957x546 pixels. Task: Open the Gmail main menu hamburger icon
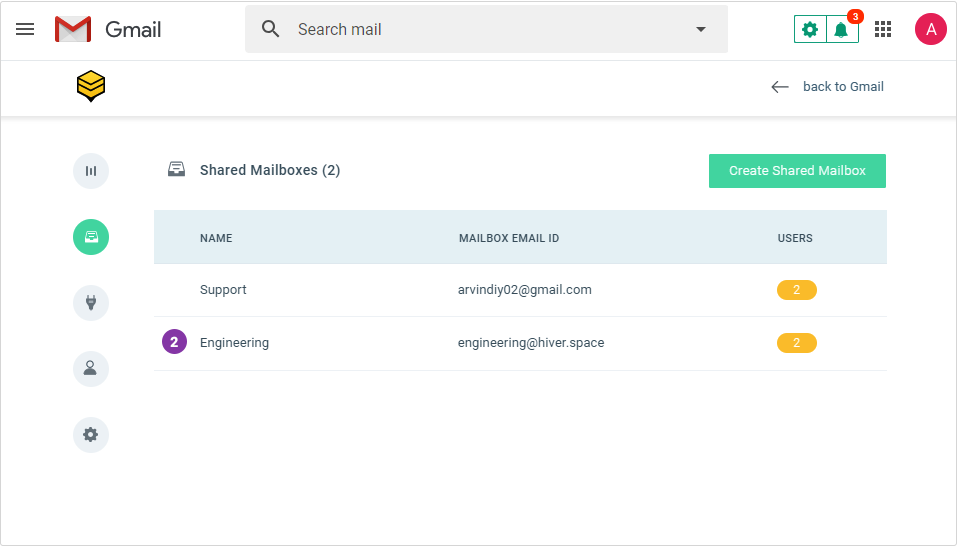coord(25,29)
